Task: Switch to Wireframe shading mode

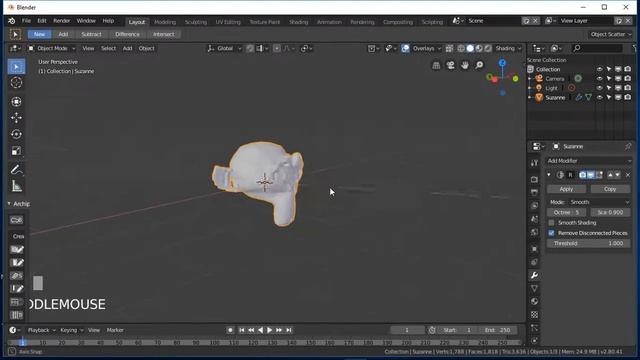Action: (x=461, y=49)
